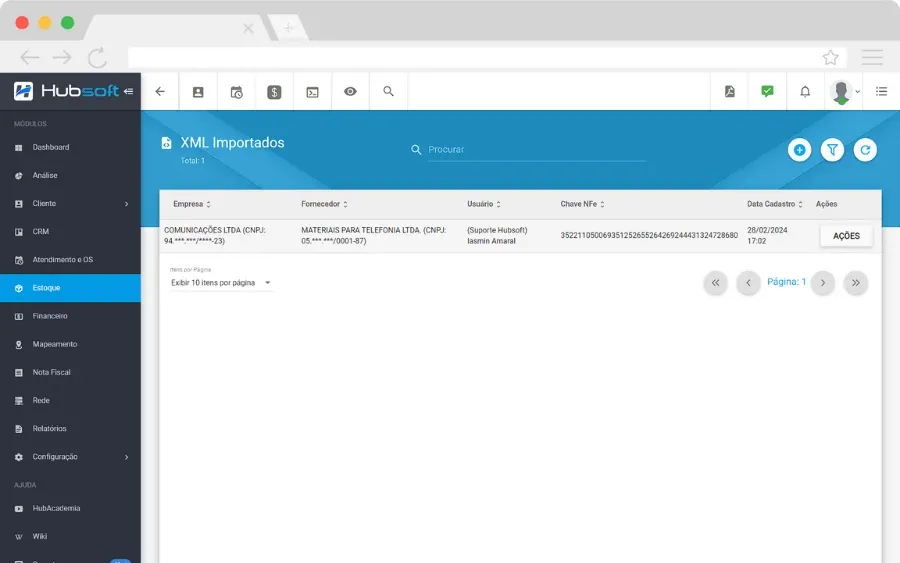Screen dimensions: 900x563
Task: Open Nota Fiscal module
Action: tap(70, 372)
